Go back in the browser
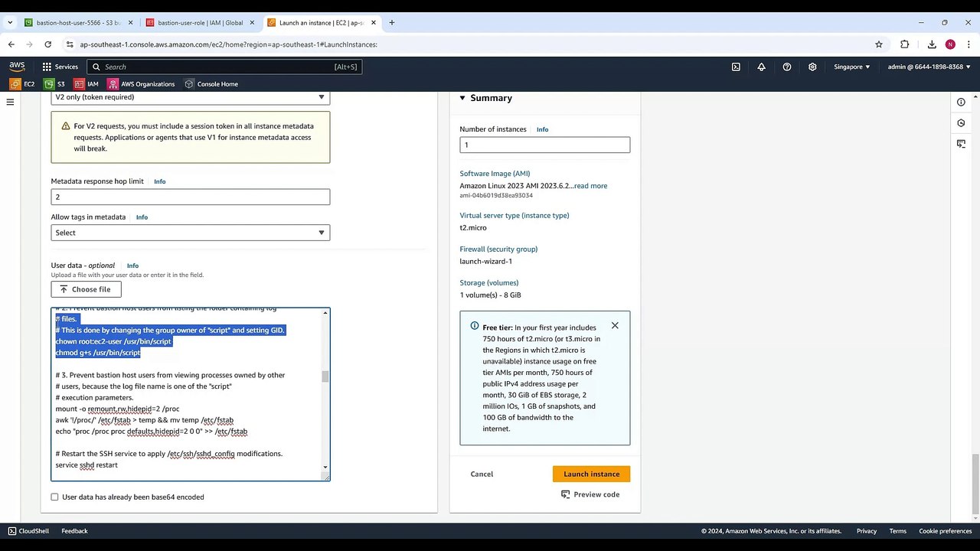The image size is (980, 551). [x=11, y=44]
